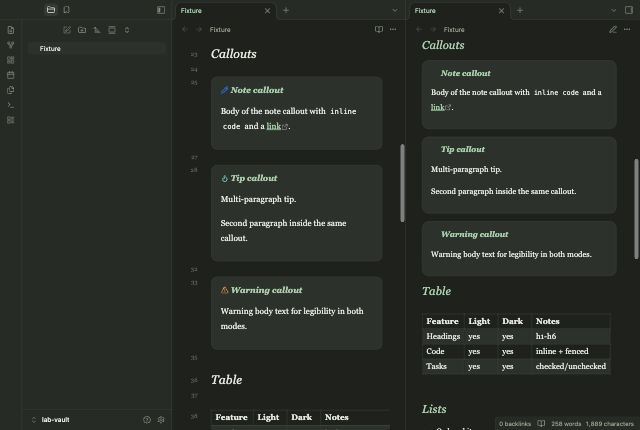Click Fixture breadcrumb title in left pane

pyautogui.click(x=220, y=29)
